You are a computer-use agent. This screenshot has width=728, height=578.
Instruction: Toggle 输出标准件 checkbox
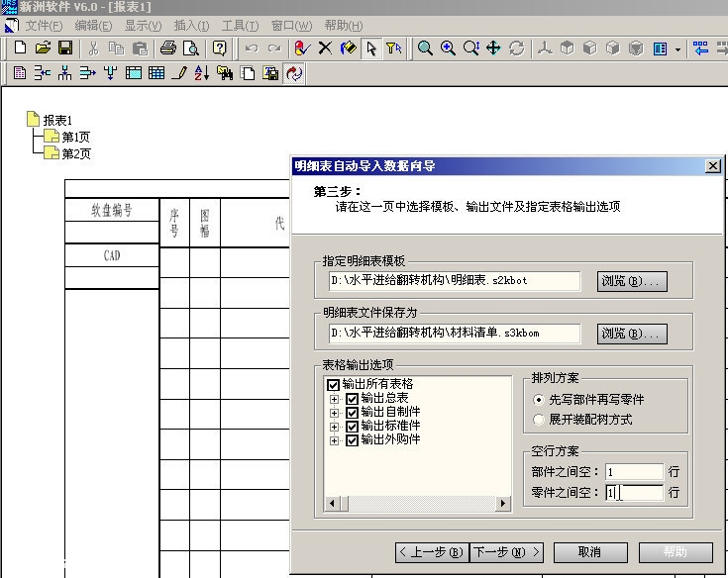(x=352, y=427)
